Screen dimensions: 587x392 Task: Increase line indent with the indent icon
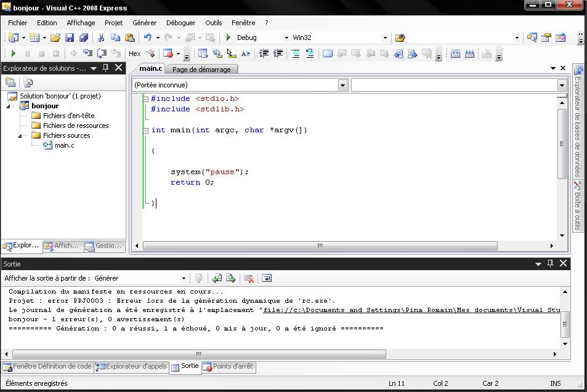280,54
